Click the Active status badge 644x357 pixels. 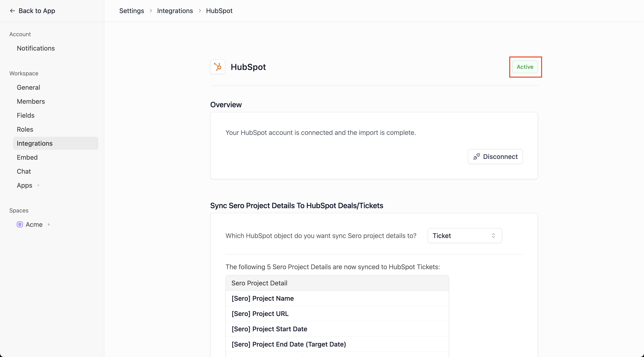coord(525,67)
